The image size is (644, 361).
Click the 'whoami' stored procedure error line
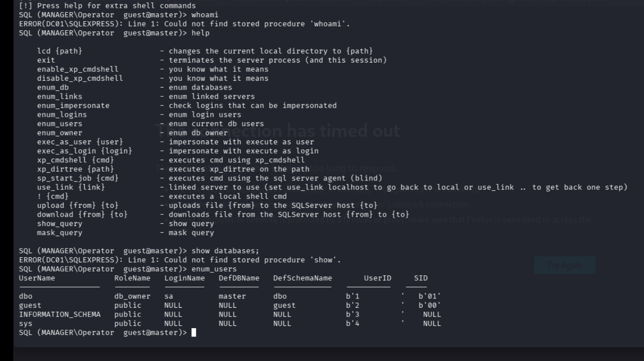[x=185, y=24]
